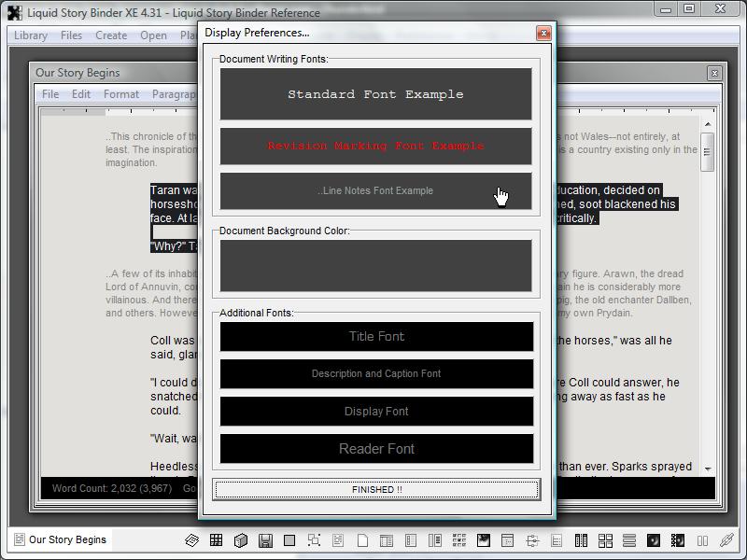Pick the Document Background Color swatch
This screenshot has height=560, width=747.
click(x=375, y=266)
